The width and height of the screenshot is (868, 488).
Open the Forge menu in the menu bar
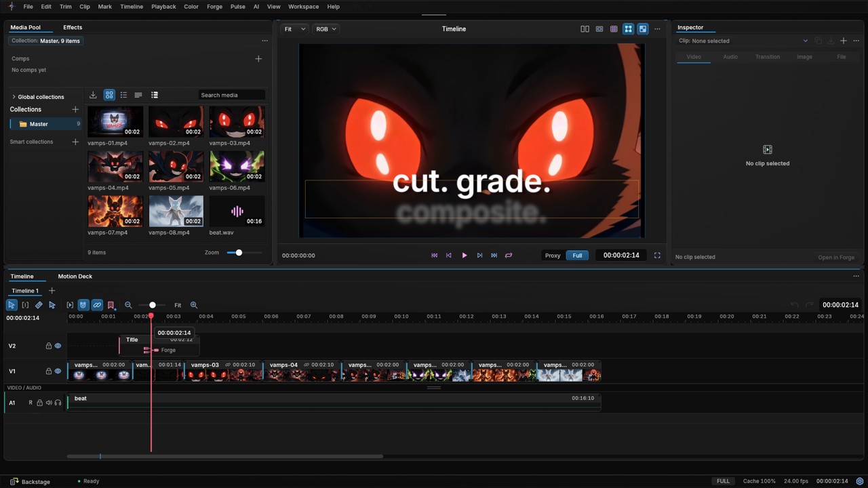coord(214,7)
